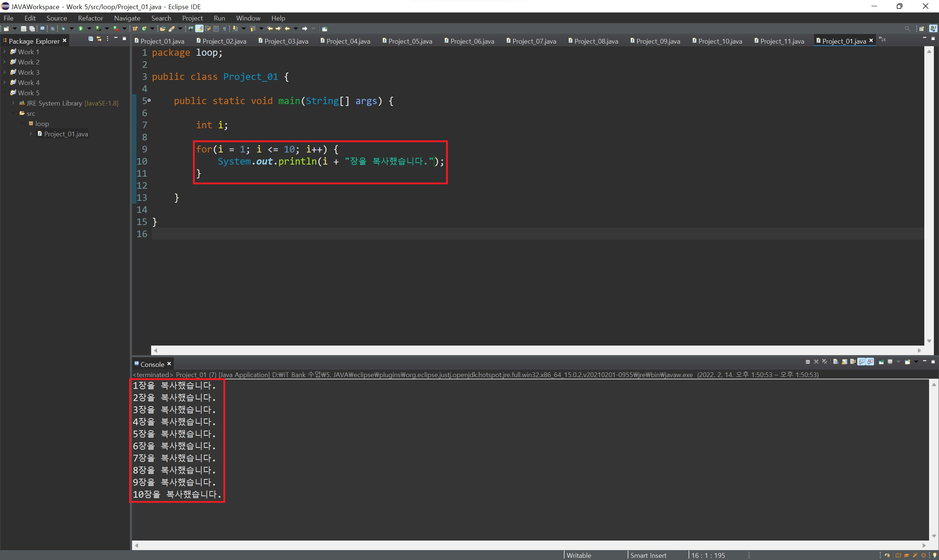Click the green Run button in toolbar
Screen dimensions: 939x560
pos(81,29)
